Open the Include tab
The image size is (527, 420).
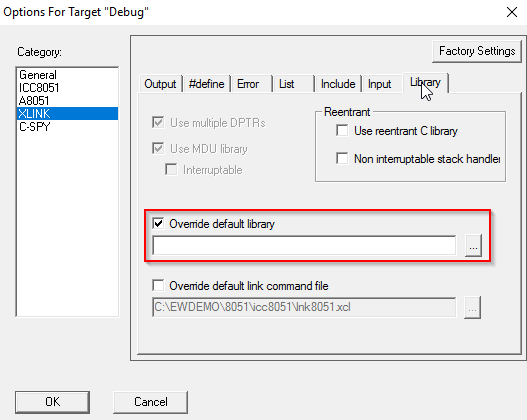tap(338, 84)
